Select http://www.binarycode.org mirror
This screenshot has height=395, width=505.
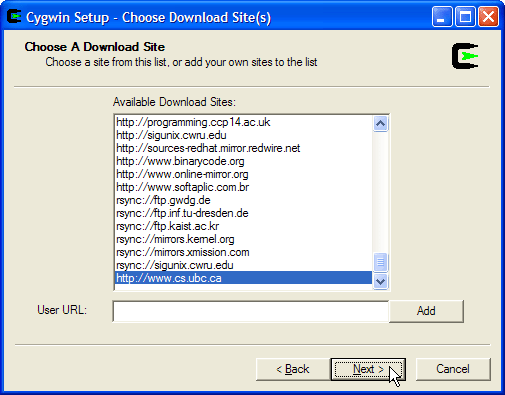(243, 161)
